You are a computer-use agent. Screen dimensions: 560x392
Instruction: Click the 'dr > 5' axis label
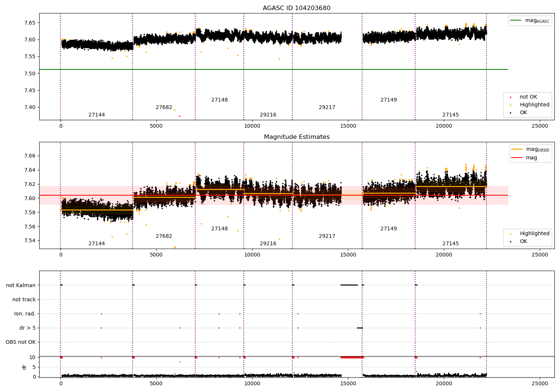click(28, 328)
